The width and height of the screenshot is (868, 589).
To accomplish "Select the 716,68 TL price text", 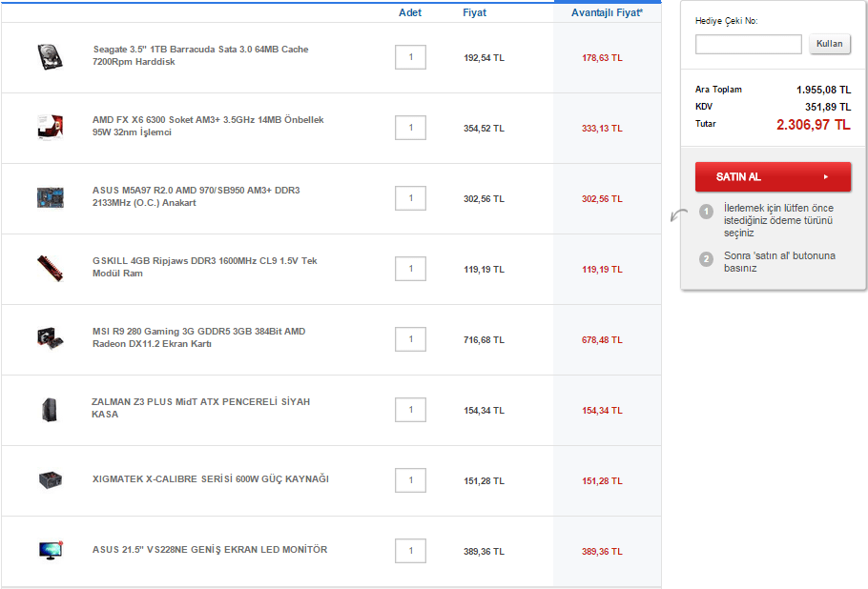I will tap(484, 340).
